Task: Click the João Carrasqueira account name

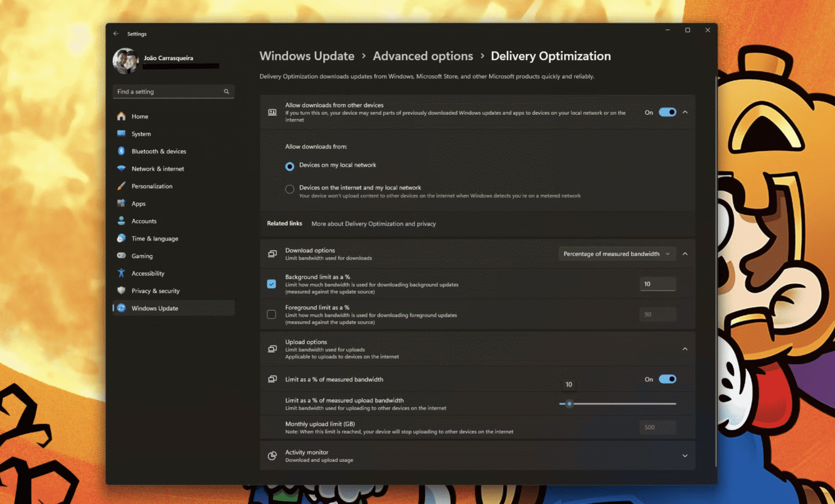Action: coord(169,58)
